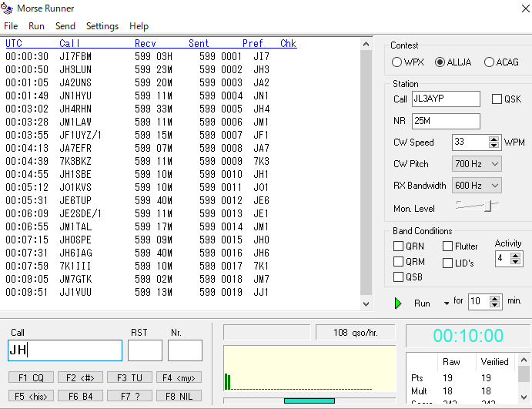Click the score table scroll up arrow

(x=524, y=360)
